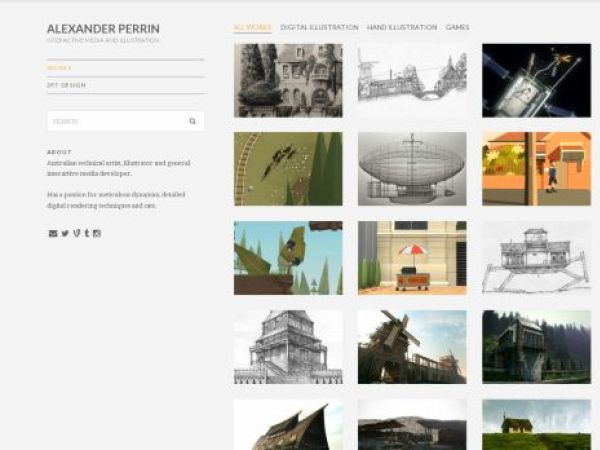Select the Hand Illustration filter tab
The height and width of the screenshot is (450, 600).
tap(402, 27)
